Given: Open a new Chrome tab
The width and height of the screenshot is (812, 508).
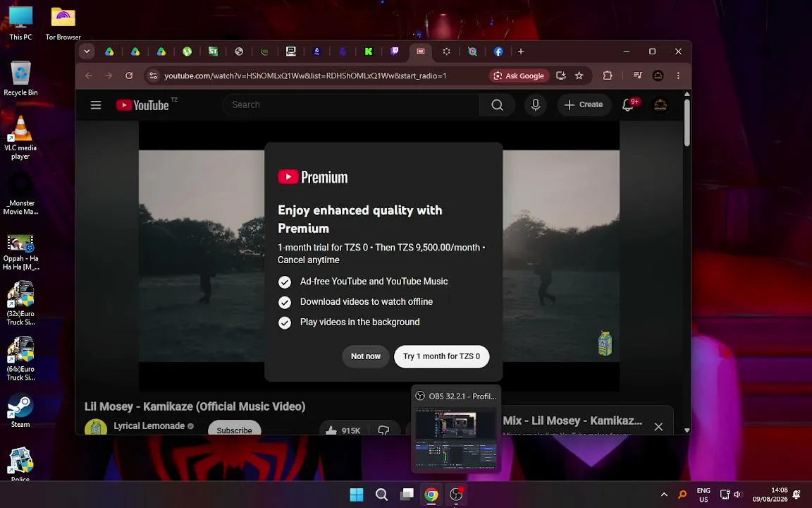Looking at the screenshot, I should (x=521, y=52).
